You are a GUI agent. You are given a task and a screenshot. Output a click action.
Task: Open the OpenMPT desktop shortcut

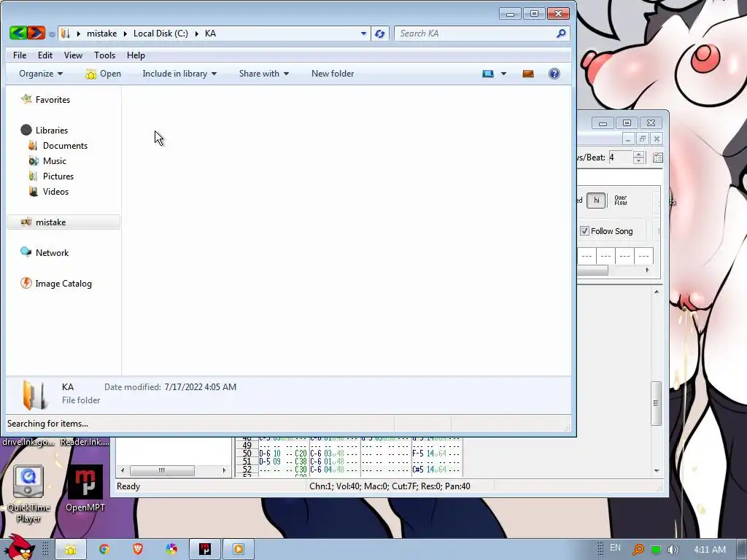coord(85,489)
